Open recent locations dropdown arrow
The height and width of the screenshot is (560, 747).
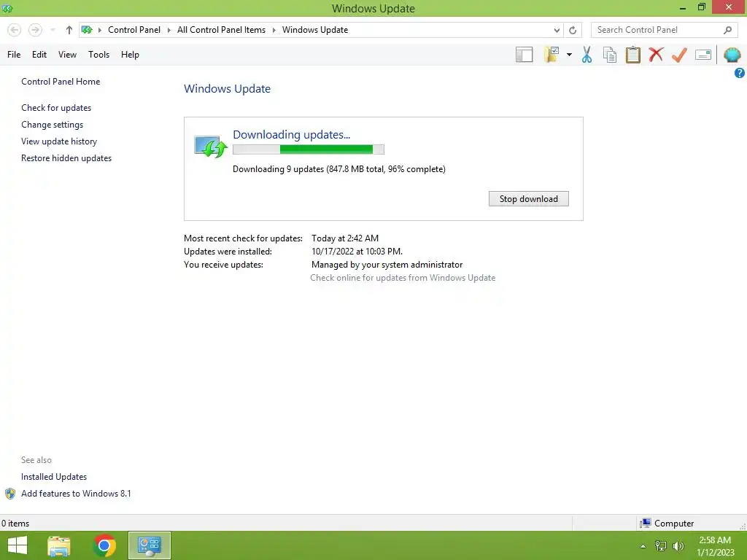pyautogui.click(x=53, y=30)
